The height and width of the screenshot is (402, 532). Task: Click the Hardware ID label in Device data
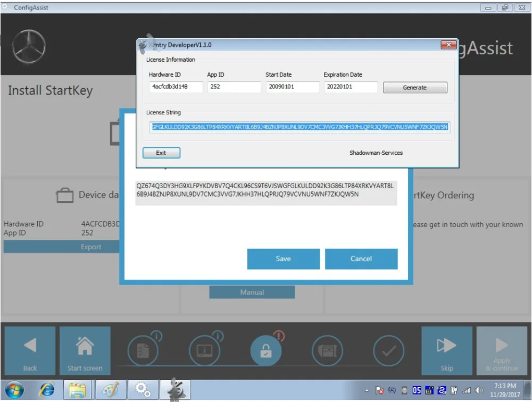(x=24, y=224)
